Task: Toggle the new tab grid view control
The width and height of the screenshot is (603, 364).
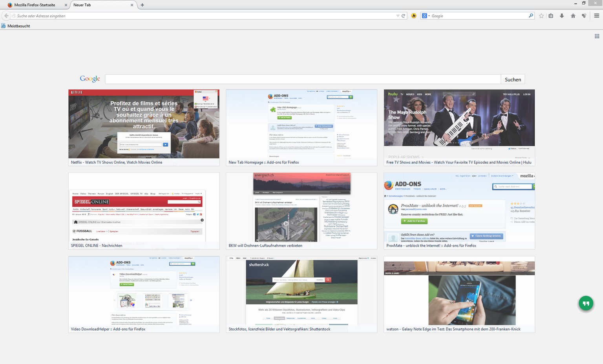Action: click(x=597, y=36)
